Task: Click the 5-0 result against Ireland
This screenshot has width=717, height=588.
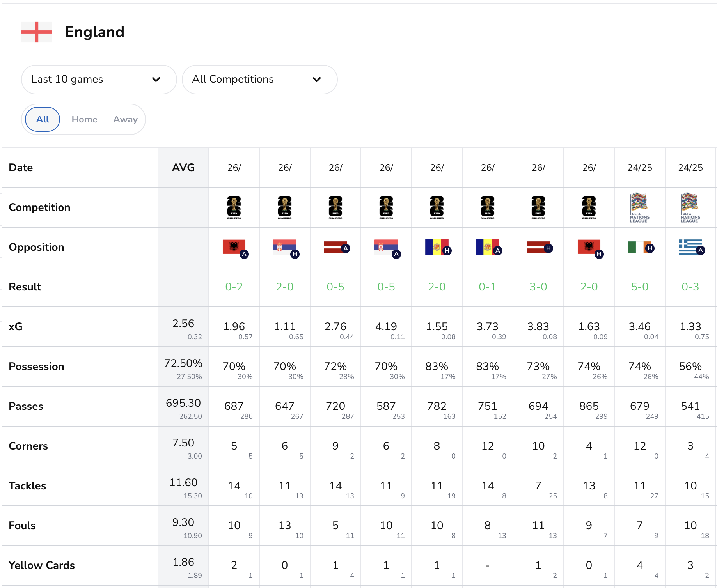Action: (639, 287)
